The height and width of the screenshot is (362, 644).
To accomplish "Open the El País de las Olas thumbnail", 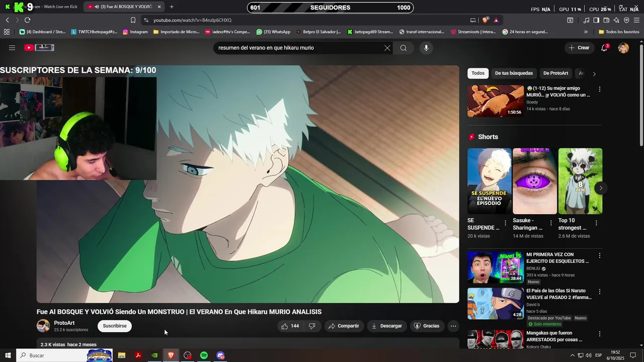I will (496, 303).
